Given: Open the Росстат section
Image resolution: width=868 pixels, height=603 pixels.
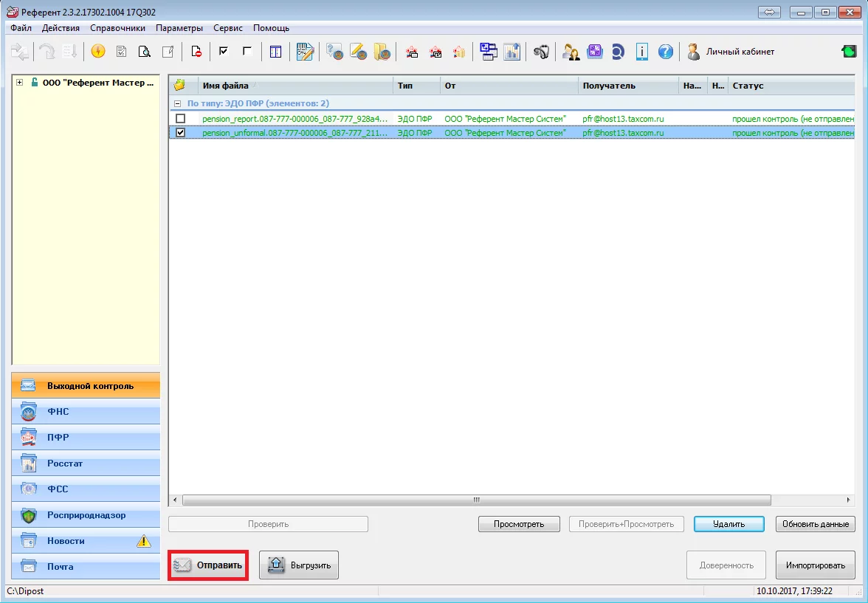Looking at the screenshot, I should tap(86, 464).
